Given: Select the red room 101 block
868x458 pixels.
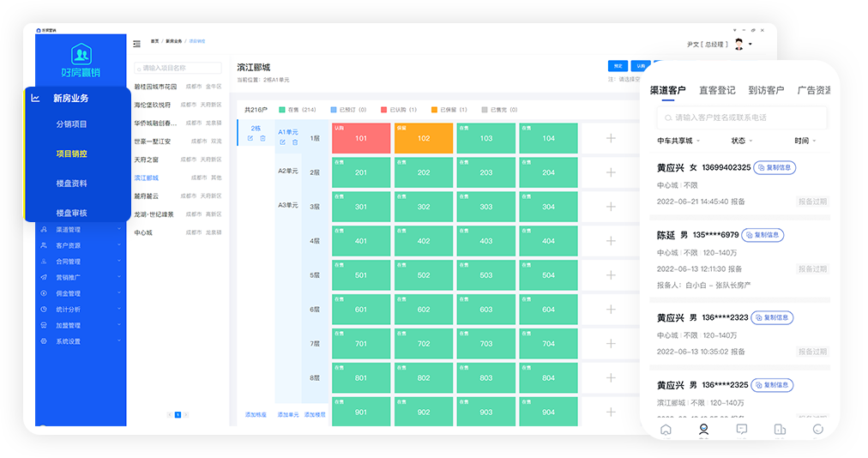Looking at the screenshot, I should tap(361, 138).
